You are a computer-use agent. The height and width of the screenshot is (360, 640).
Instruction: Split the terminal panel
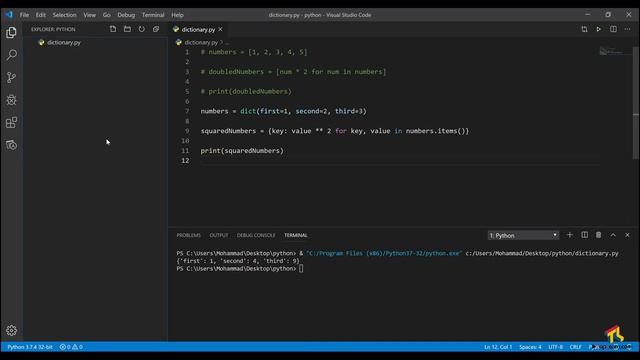coord(584,235)
